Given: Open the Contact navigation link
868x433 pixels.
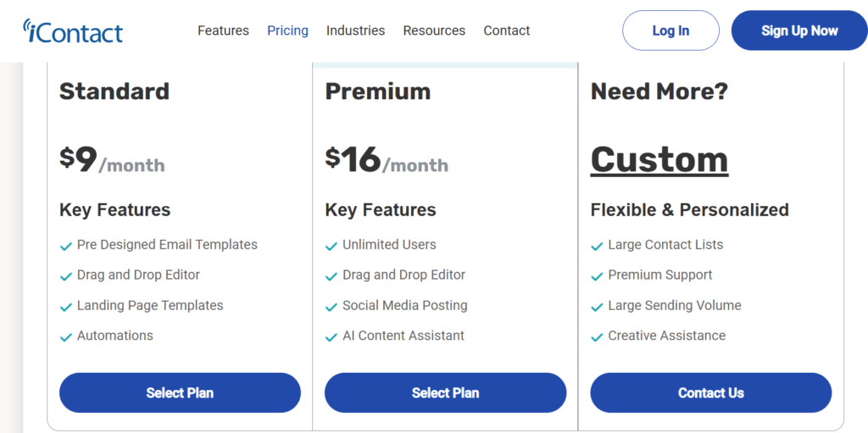Looking at the screenshot, I should [x=507, y=31].
